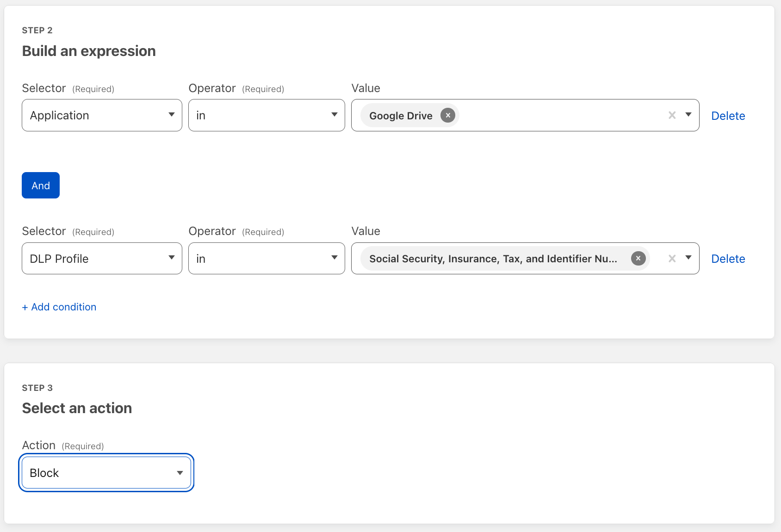The width and height of the screenshot is (781, 532).
Task: Expand the DLP Profile value dropdown arrow
Action: click(x=688, y=258)
